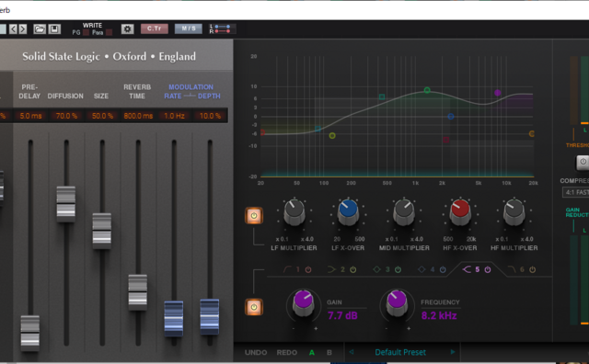Screen dimensions: 589x364
Task: Open the load preset folder icon
Action: [x=40, y=28]
